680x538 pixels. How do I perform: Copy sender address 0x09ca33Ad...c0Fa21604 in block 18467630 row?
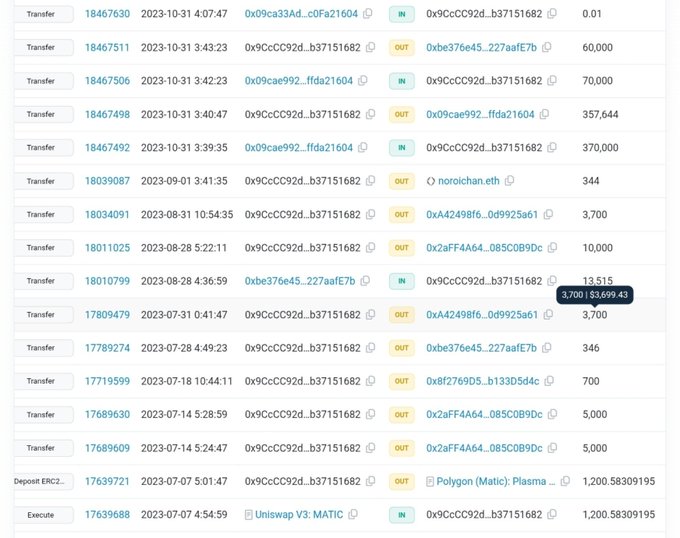tap(367, 13)
